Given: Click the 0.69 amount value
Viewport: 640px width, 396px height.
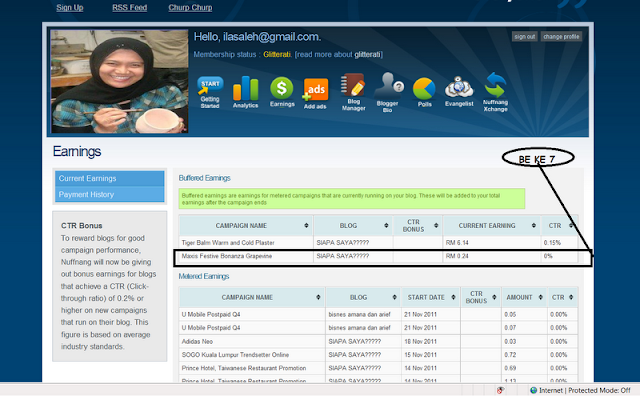Looking at the screenshot, I should pos(510,368).
